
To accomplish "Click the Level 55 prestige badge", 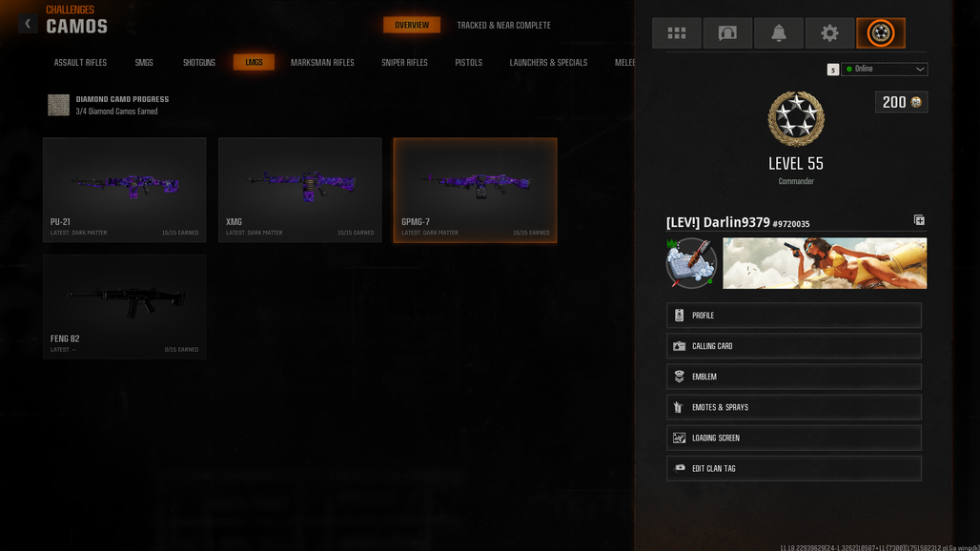I will coord(796,119).
